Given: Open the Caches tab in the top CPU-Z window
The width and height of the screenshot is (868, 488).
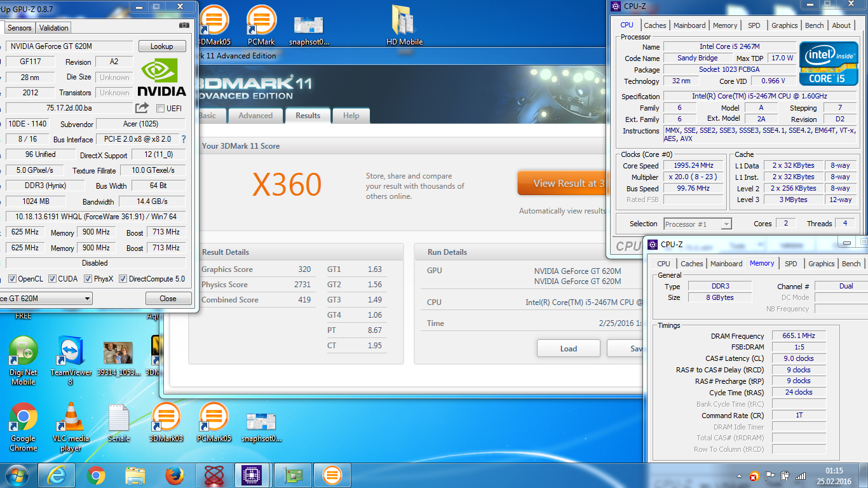Looking at the screenshot, I should click(655, 25).
